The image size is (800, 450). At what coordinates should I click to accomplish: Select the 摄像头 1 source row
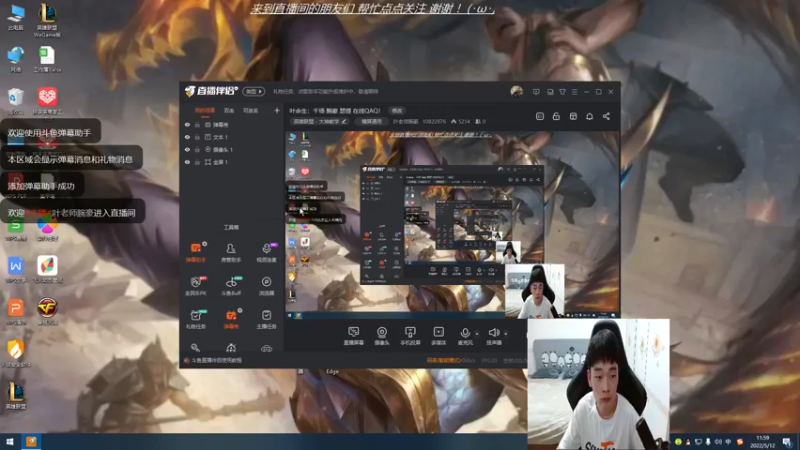pyautogui.click(x=232, y=149)
